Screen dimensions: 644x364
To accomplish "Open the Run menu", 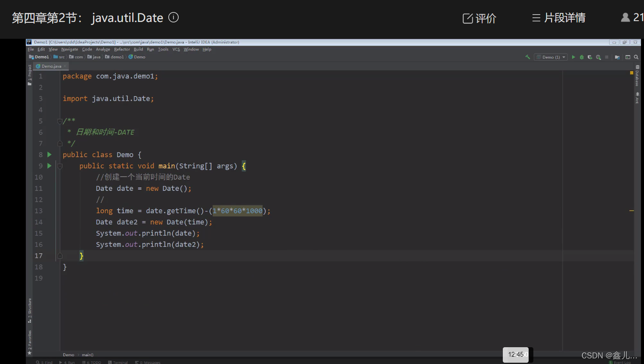I will pyautogui.click(x=150, y=49).
